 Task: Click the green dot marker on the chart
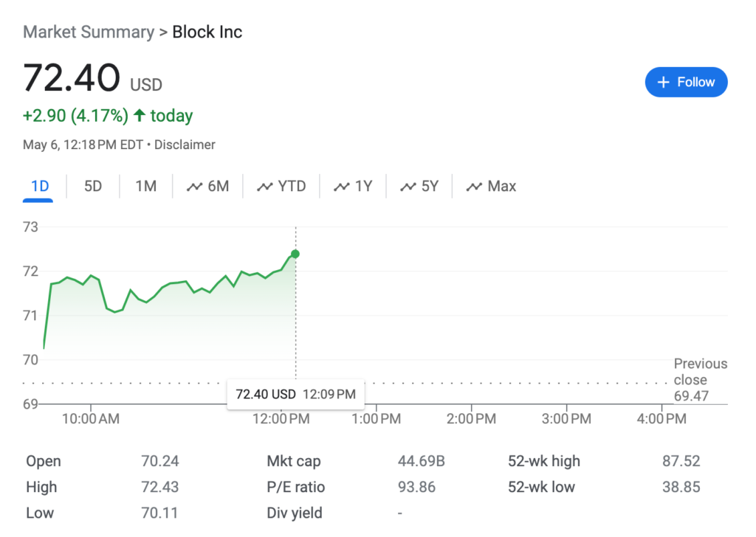click(295, 254)
